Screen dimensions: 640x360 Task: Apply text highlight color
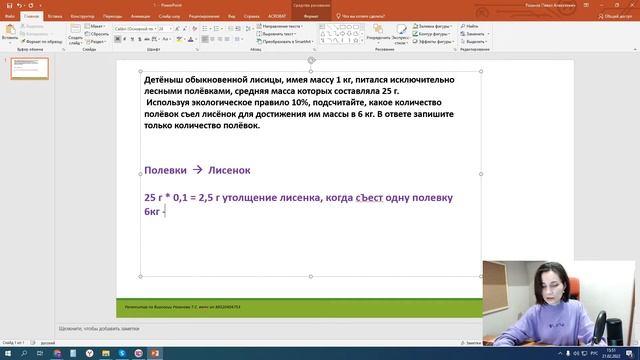(x=179, y=39)
